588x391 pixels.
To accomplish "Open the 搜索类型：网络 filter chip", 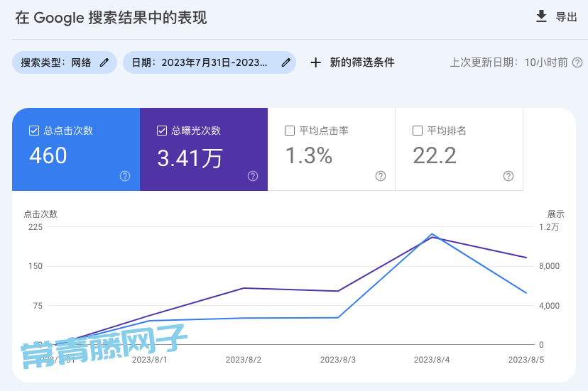I will coord(65,62).
